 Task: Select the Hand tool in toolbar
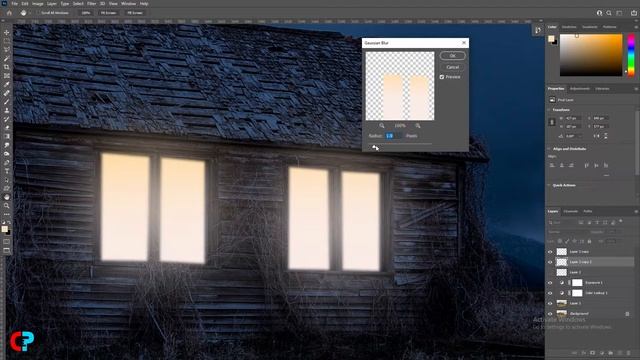coord(7,197)
